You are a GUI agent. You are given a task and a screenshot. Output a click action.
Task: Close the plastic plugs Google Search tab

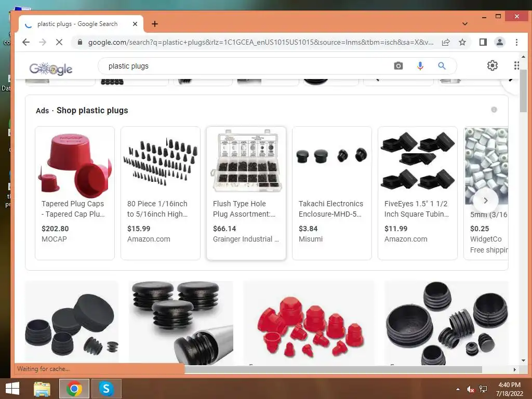click(135, 24)
